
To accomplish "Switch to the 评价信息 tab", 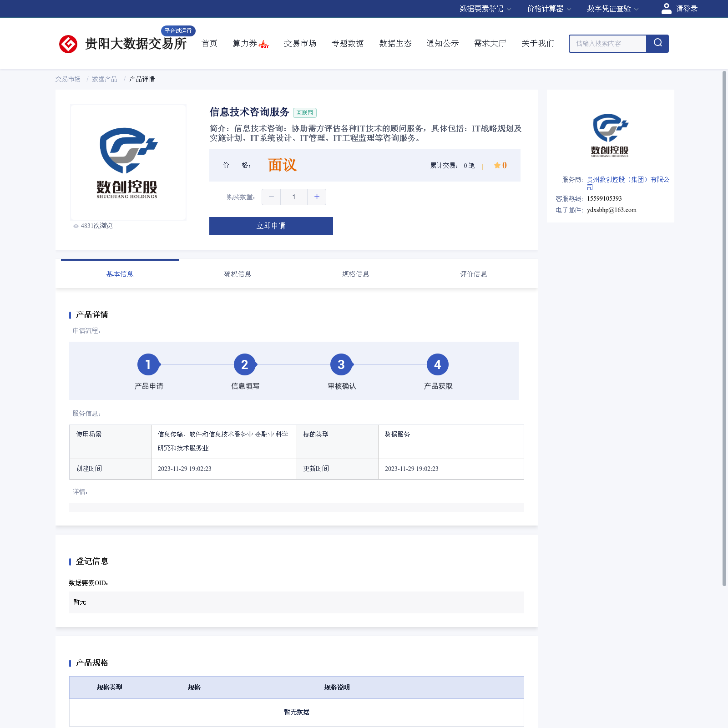I will point(473,274).
